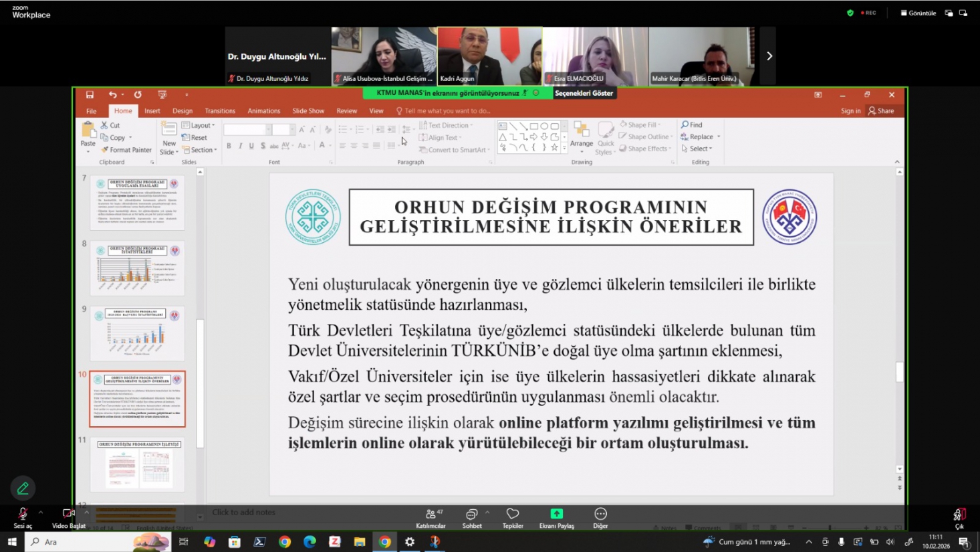Unmute microphone with Sesi aç
This screenshot has width=980, height=552.
22,517
